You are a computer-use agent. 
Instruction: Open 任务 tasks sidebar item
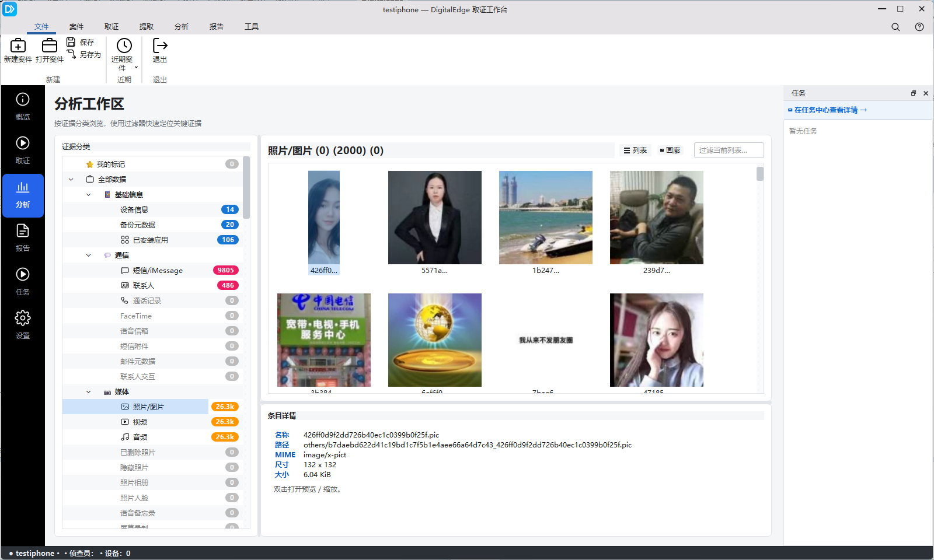(23, 282)
